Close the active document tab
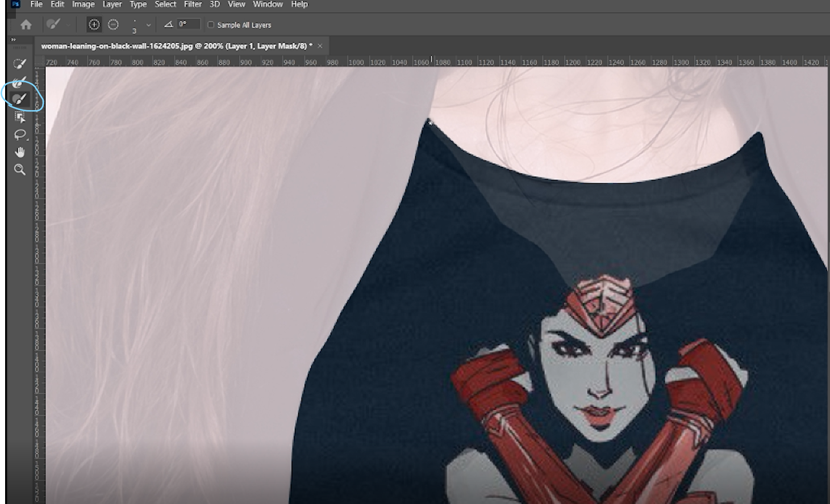This screenshot has width=830, height=504. point(319,45)
